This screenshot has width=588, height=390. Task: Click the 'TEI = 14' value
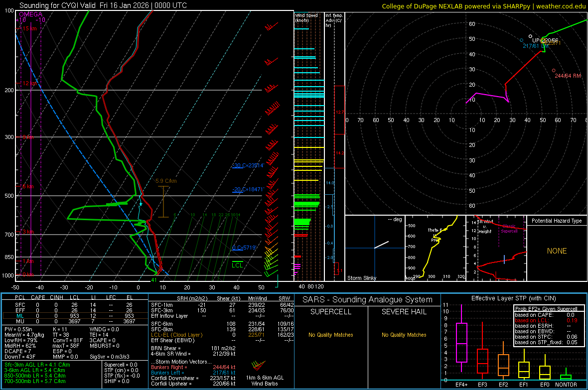click(99, 335)
